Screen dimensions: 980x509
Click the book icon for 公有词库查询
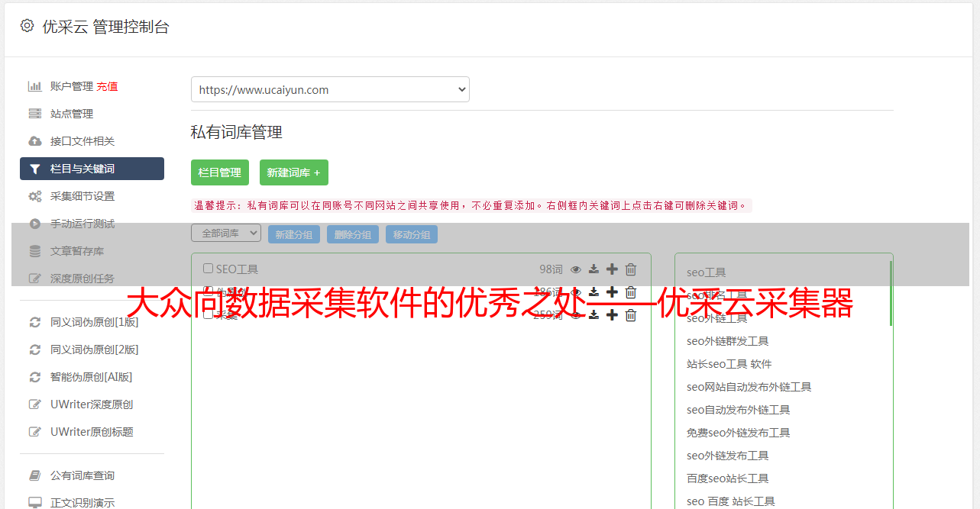tap(34, 475)
